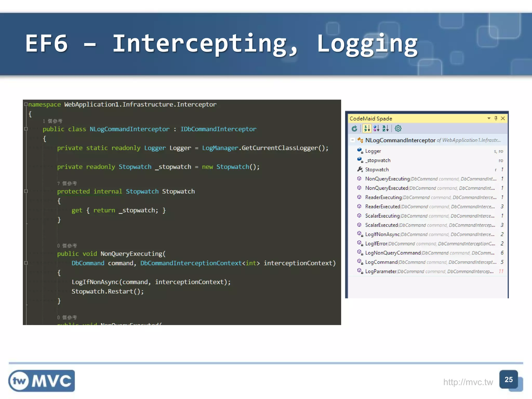Click LogParameter's complexity value 11
This screenshot has width=532, height=399.
click(501, 271)
